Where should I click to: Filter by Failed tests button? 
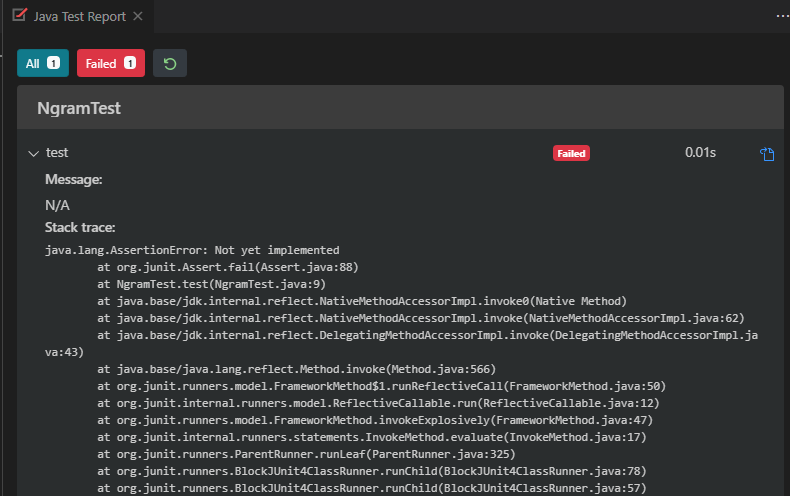coord(110,63)
